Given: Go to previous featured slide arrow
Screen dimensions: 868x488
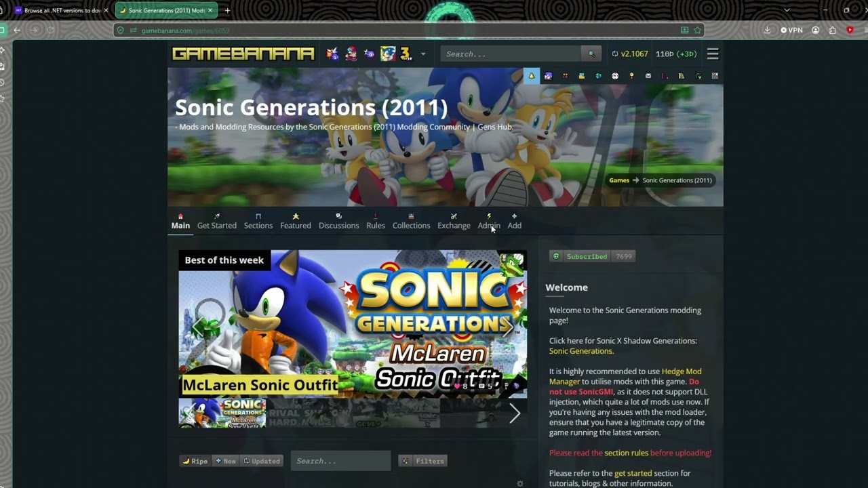Looking at the screenshot, I should click(x=197, y=327).
